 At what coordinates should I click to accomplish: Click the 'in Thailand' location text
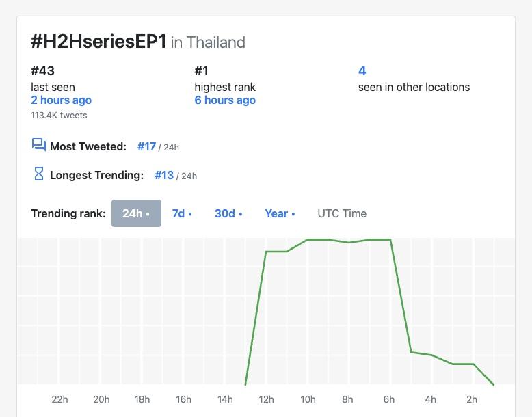tap(208, 42)
